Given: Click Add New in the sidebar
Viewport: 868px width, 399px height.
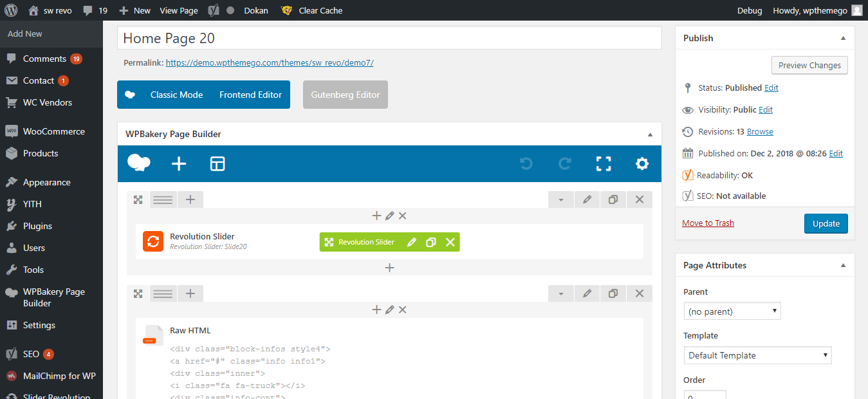Looking at the screenshot, I should pos(25,33).
